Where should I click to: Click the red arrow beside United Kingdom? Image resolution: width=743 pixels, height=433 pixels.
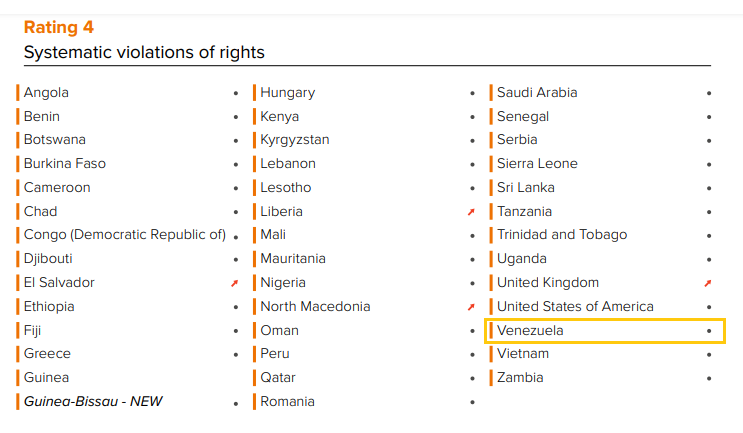point(708,283)
